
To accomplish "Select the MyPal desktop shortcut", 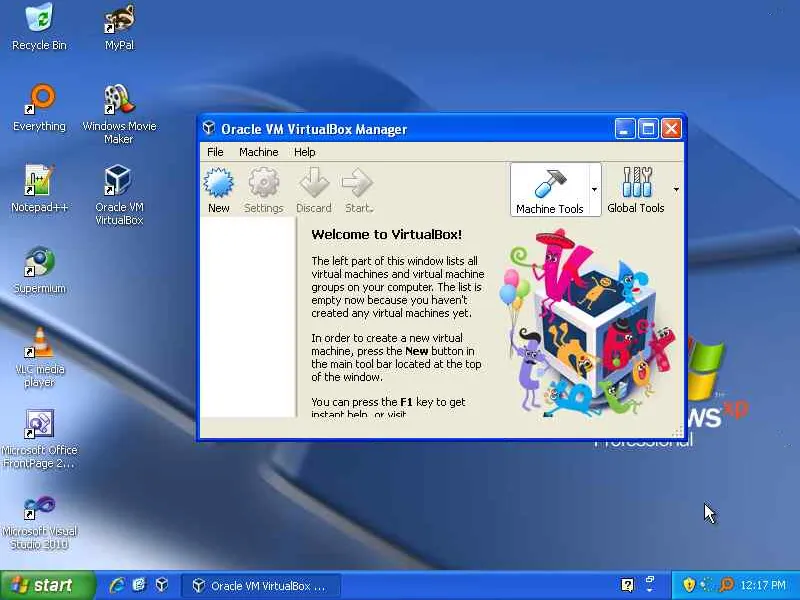I will [119, 27].
